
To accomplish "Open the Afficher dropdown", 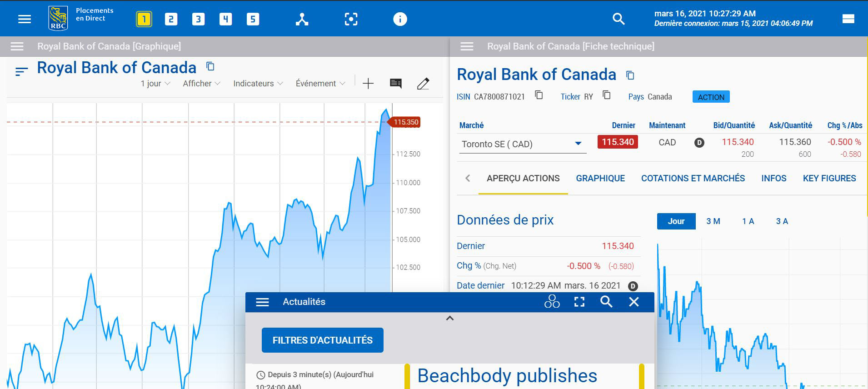I will point(201,84).
